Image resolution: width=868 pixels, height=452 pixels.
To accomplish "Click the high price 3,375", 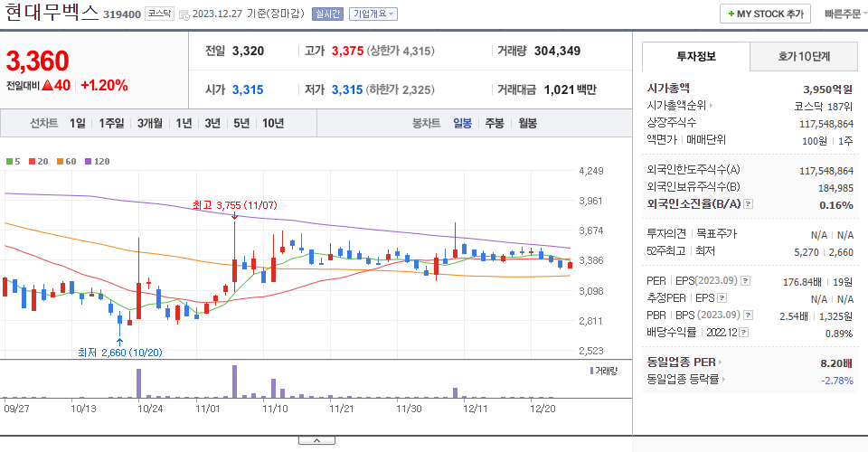I will tap(347, 51).
